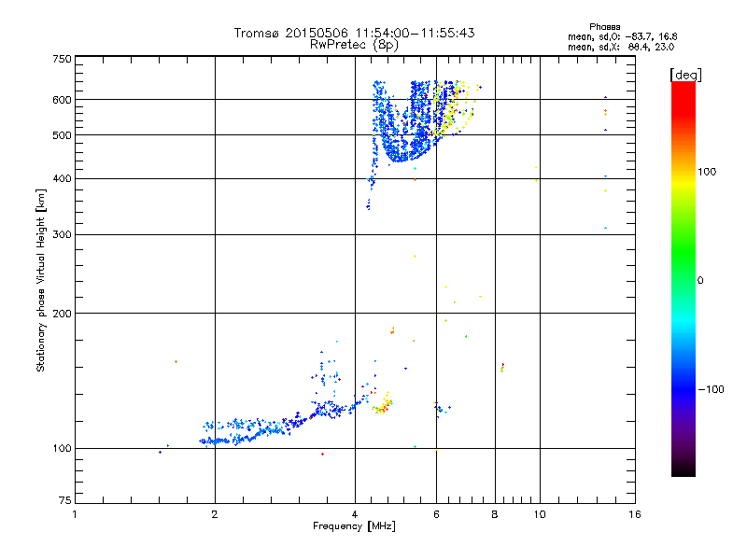Screen dimensions: 747x560
Task: Click the plot title 'Tromsø 20150506 11:54:00-11:55:43'
Action: click(354, 33)
